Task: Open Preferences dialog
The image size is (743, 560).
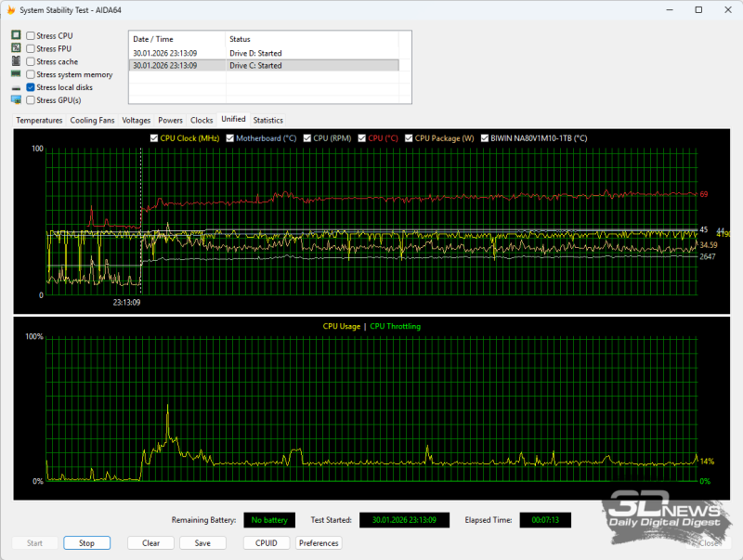Action: 319,543
